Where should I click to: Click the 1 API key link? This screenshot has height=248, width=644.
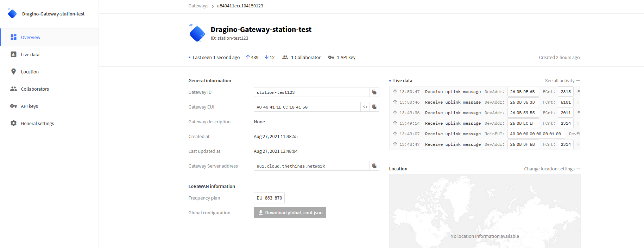tap(346, 57)
